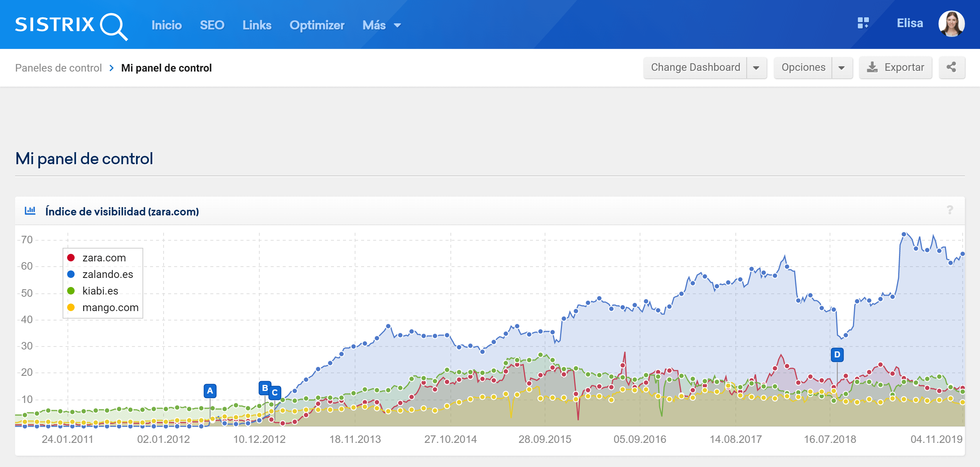Click the 24.01.2011 axis date
This screenshot has height=467, width=980.
point(67,439)
